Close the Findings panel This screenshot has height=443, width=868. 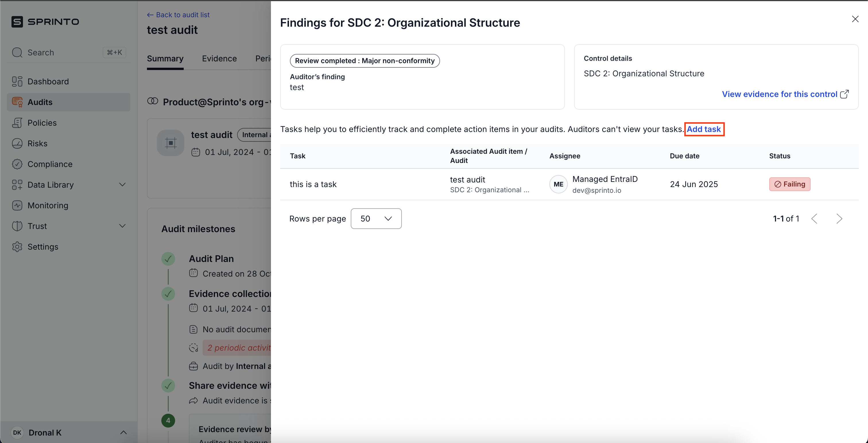(855, 19)
